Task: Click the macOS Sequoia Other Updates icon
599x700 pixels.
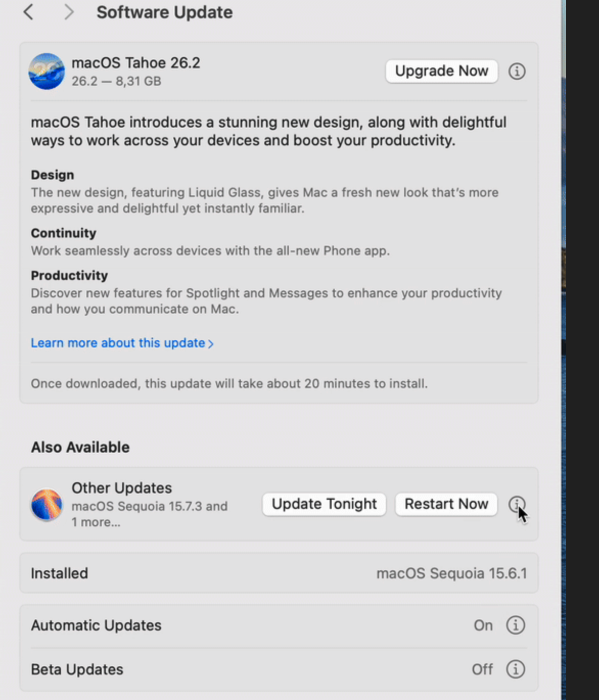Action: (47, 504)
